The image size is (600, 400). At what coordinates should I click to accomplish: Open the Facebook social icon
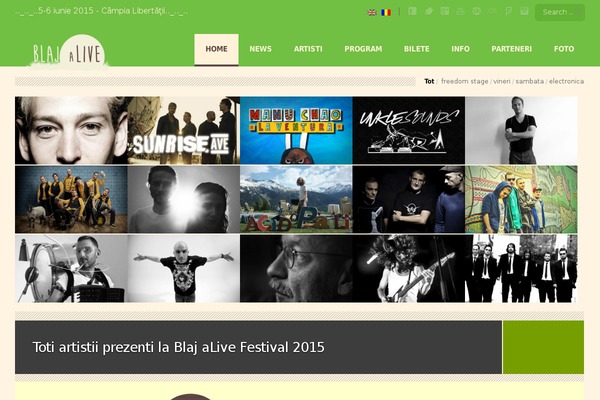[412, 11]
